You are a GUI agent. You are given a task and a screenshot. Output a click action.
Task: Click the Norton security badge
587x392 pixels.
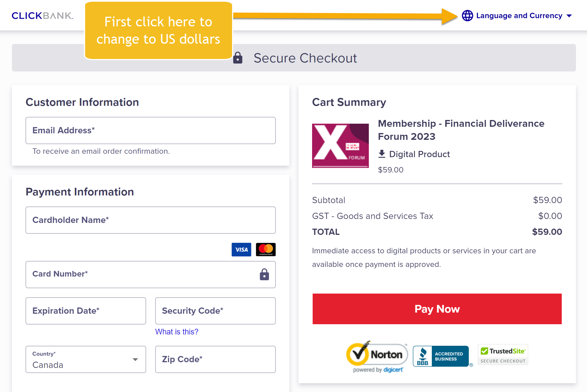click(377, 356)
